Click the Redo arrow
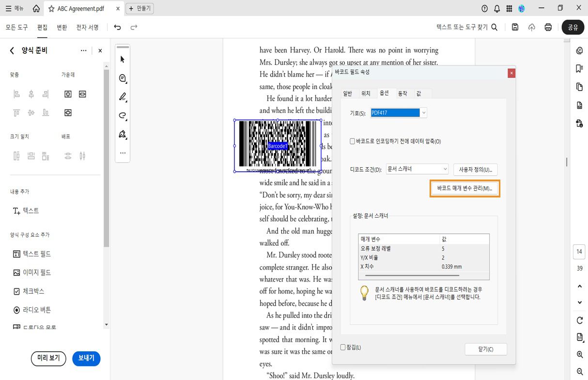 point(134,27)
